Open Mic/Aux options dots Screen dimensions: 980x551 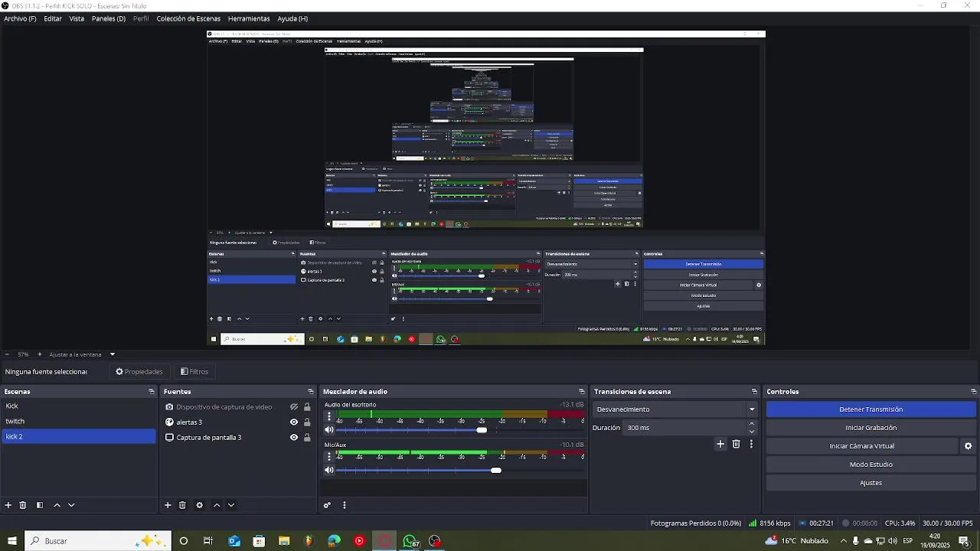(x=329, y=457)
